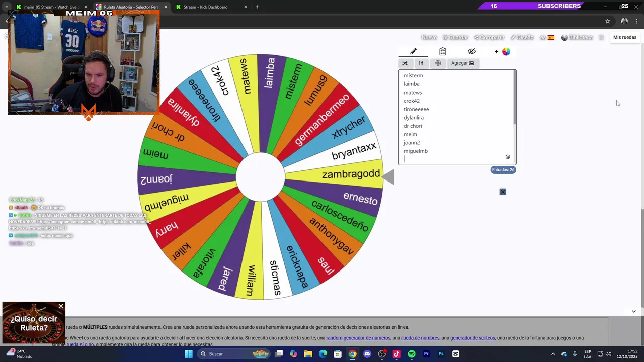Close the '¿Quiso decir Ruleta?' popup
The image size is (644, 362).
61,306
